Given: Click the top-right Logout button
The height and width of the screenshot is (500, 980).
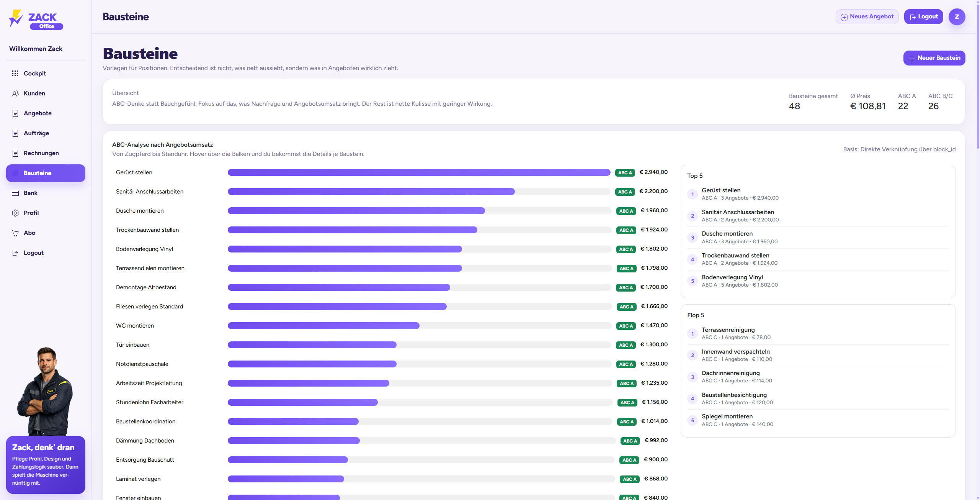Looking at the screenshot, I should pos(923,17).
